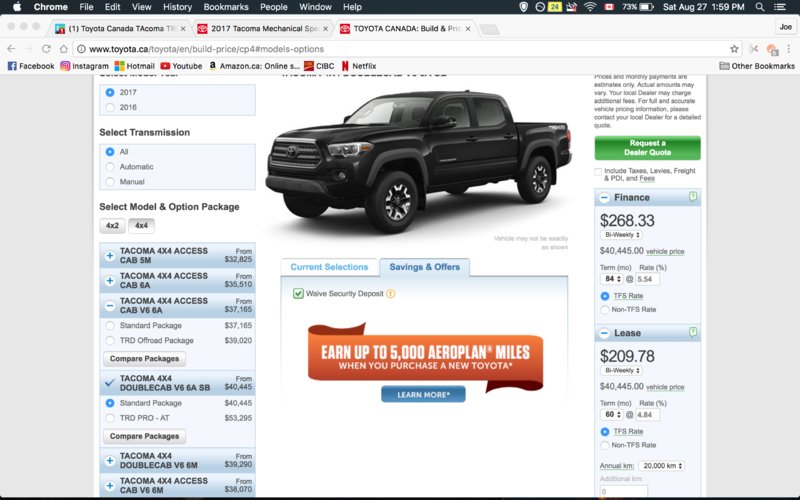Screen dimensions: 800x500
Task: Click the site information icon in address bar
Action: pyautogui.click(x=81, y=49)
